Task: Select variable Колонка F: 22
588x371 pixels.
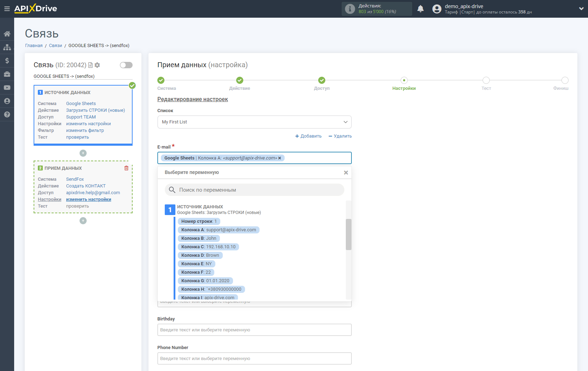Action: pos(196,272)
